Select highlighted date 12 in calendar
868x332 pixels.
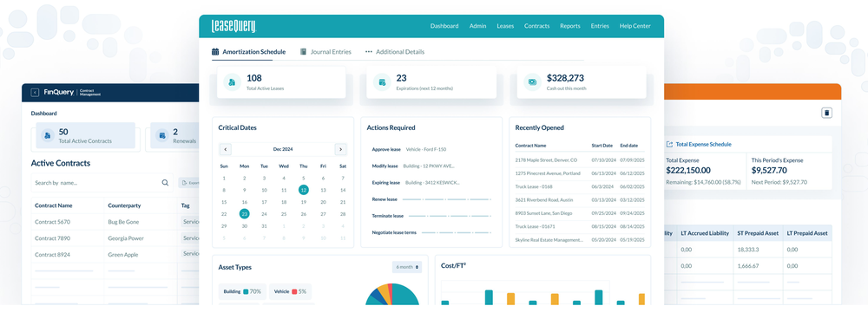(x=303, y=190)
